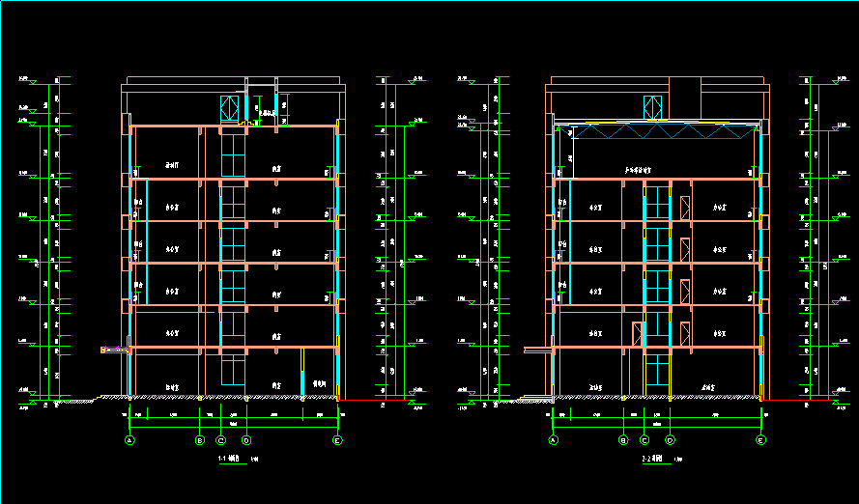Select axis bubble D under section 2-2

point(670,440)
